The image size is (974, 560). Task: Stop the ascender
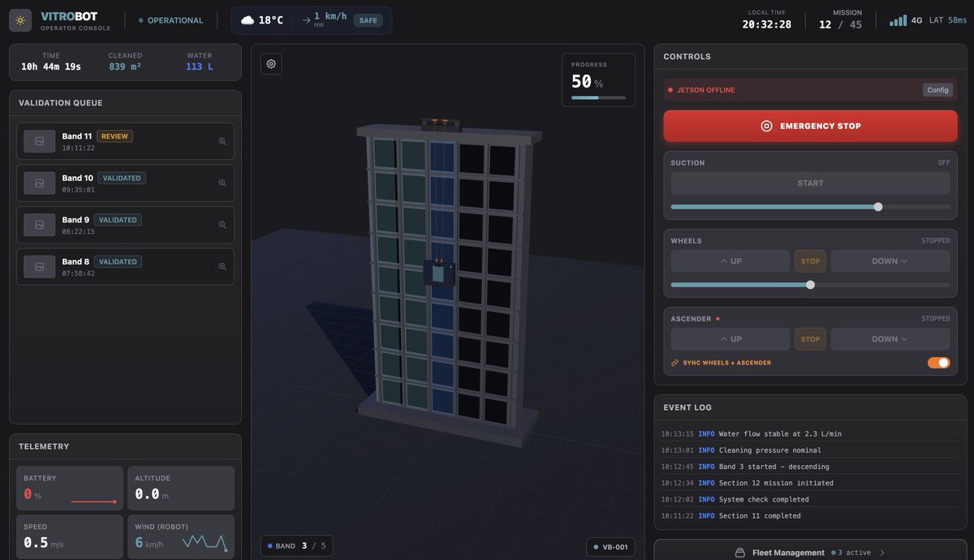tap(810, 339)
